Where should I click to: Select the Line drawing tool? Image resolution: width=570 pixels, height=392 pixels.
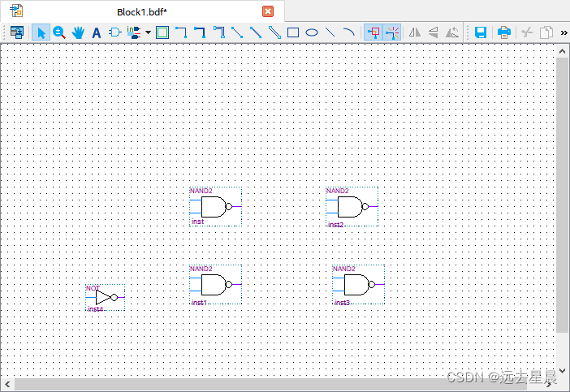click(330, 32)
